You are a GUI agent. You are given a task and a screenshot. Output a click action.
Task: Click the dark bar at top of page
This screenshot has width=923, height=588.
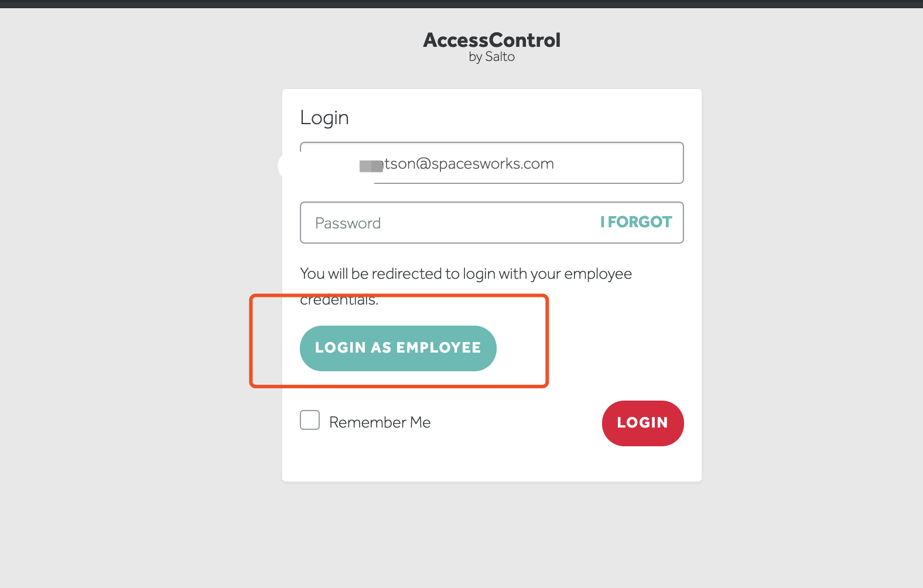click(x=461, y=4)
